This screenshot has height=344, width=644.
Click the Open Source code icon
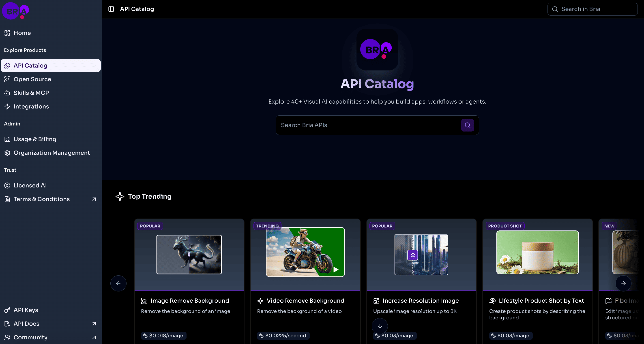[x=7, y=79]
